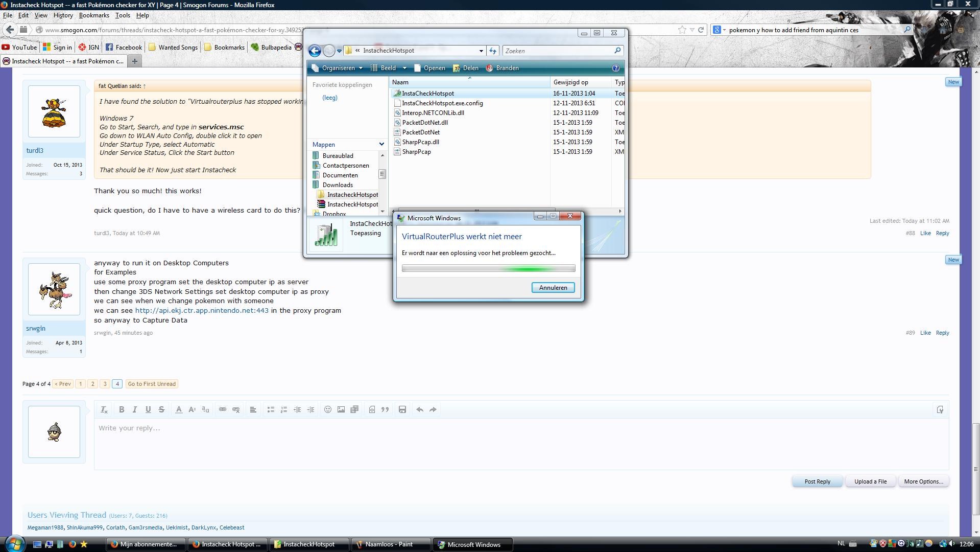Click Branden toolbar button in Explorer
The height and width of the screenshot is (552, 980).
pyautogui.click(x=503, y=68)
